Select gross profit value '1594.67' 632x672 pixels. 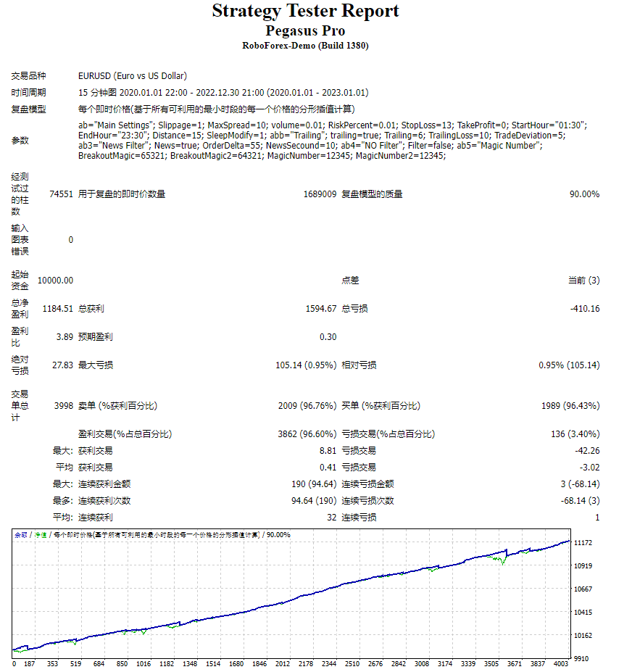(321, 309)
